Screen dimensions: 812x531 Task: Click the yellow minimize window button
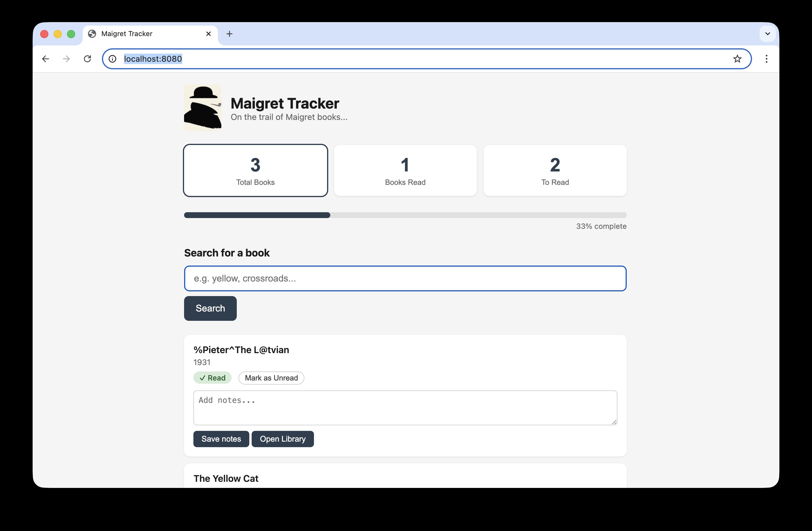58,34
